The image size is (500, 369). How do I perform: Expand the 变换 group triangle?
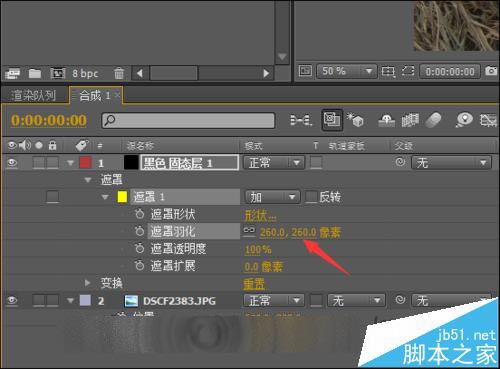pyautogui.click(x=87, y=283)
